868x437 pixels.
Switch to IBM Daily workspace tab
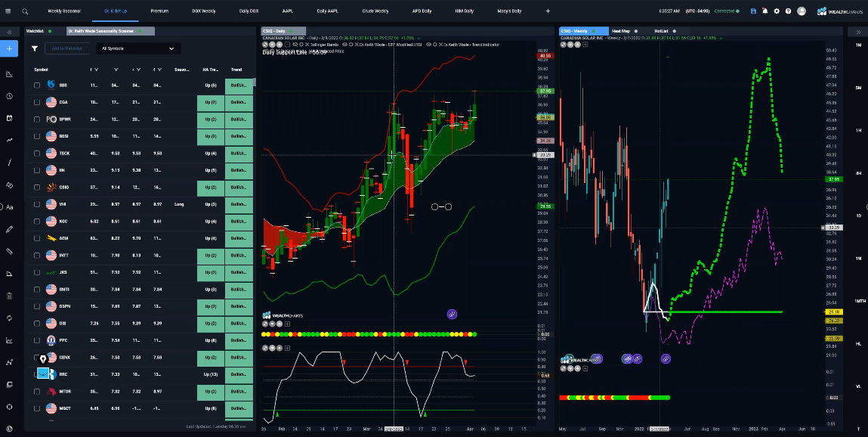click(464, 11)
